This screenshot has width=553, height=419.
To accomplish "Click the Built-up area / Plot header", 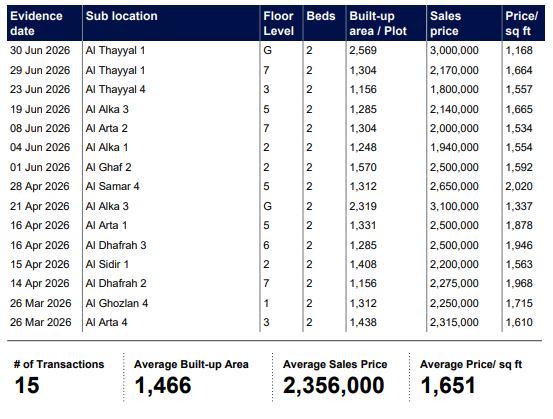I will (x=378, y=23).
